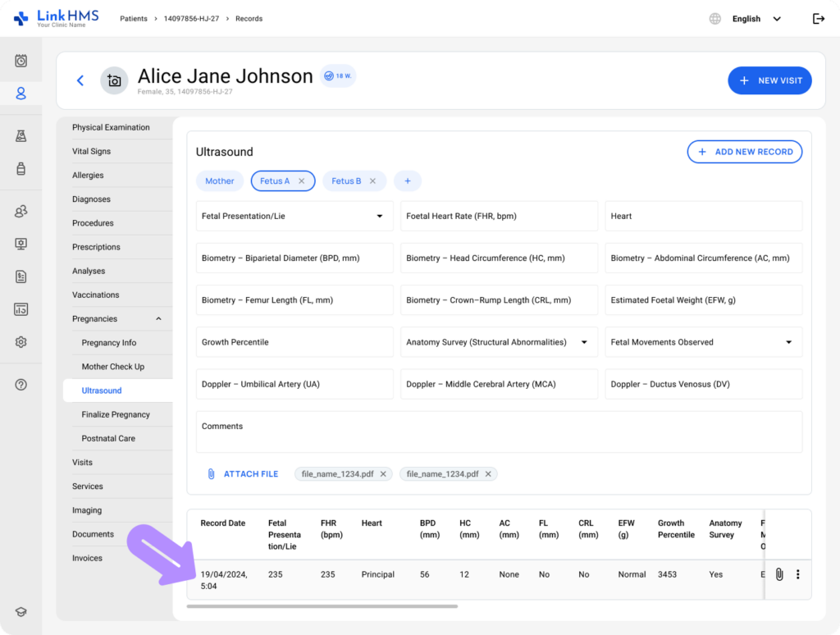Switch to the Mother tab
Image resolution: width=840 pixels, height=635 pixels.
(219, 181)
